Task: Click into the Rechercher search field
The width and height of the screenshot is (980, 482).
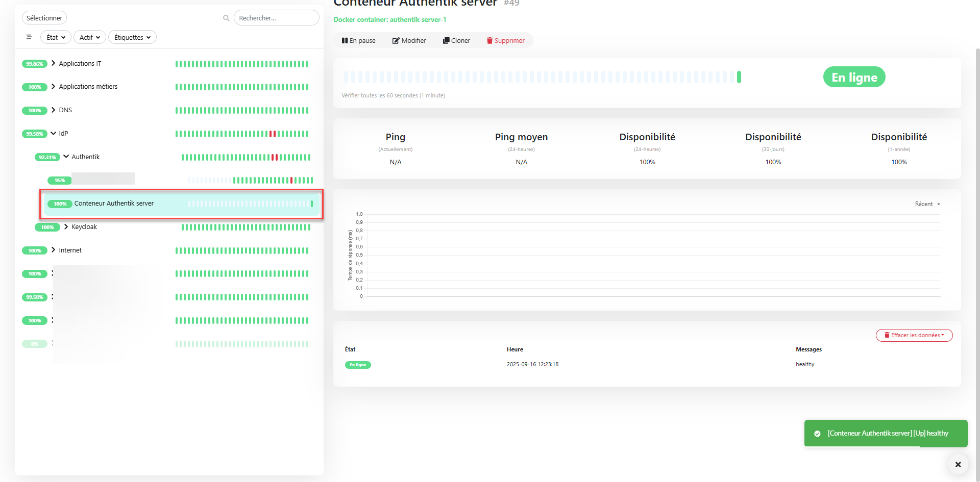Action: pos(276,18)
